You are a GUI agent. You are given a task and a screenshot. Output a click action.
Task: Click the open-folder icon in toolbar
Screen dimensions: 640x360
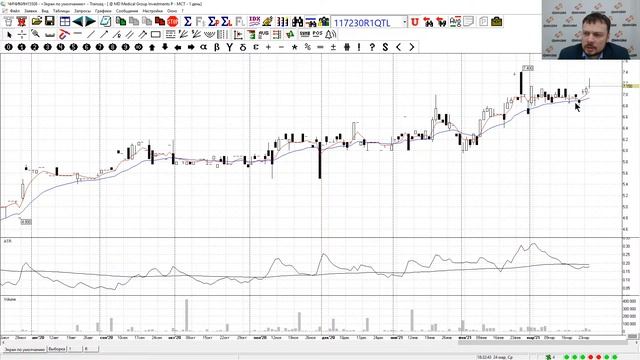(37, 22)
